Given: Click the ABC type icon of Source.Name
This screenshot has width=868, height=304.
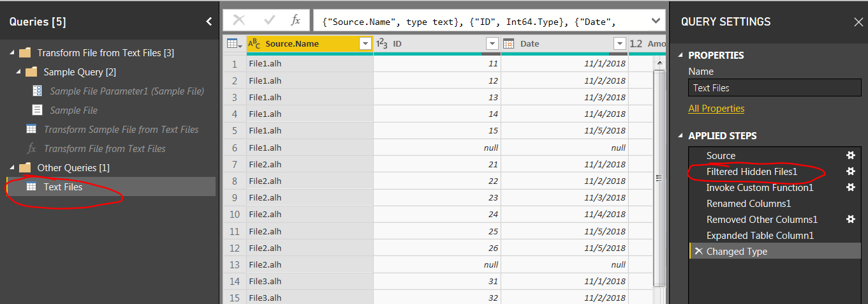Looking at the screenshot, I should (x=254, y=43).
